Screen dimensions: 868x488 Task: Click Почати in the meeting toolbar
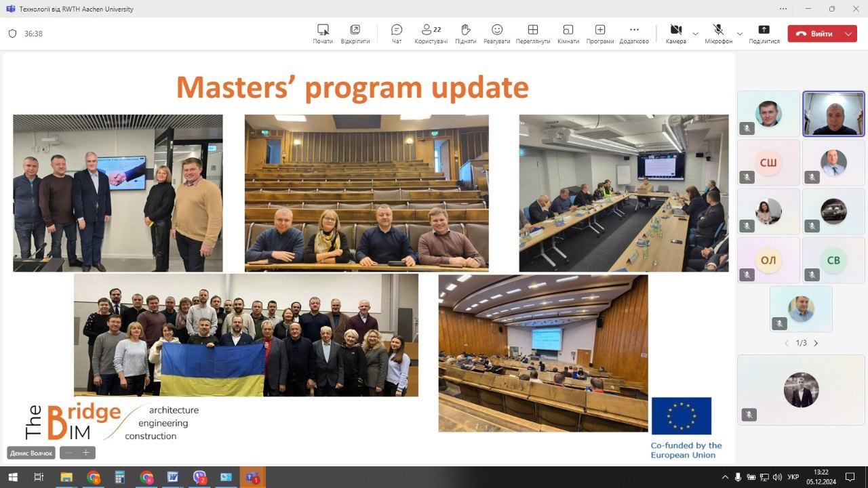pyautogui.click(x=323, y=34)
